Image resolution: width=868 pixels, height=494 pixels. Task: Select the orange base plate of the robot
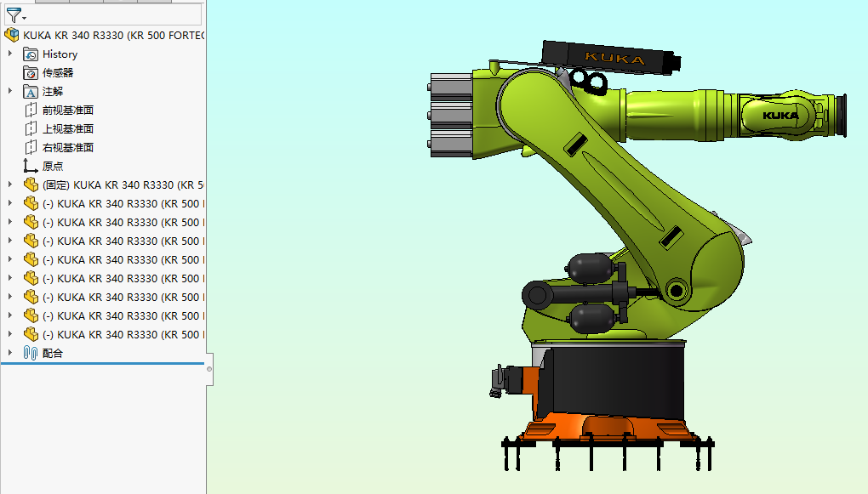tap(608, 429)
